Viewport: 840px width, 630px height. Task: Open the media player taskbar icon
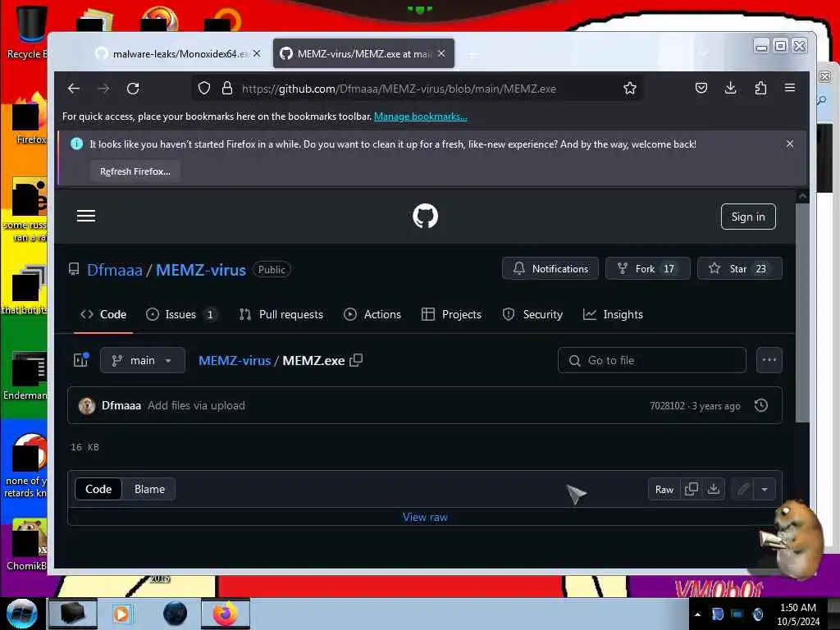[121, 614]
